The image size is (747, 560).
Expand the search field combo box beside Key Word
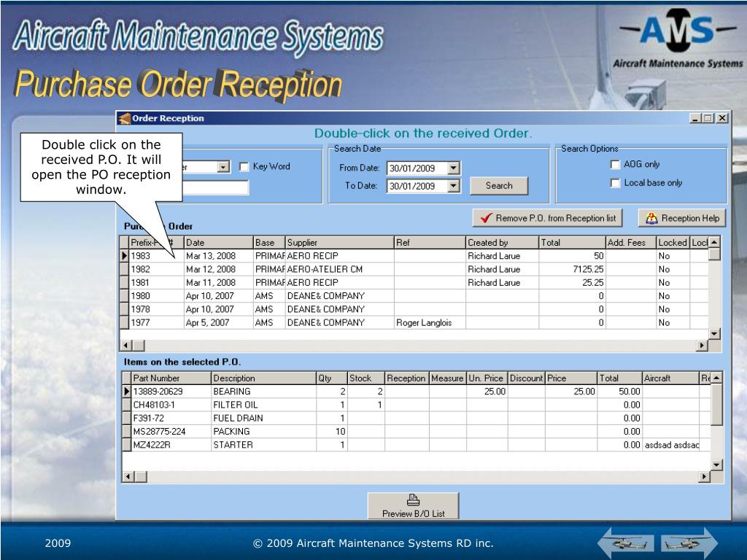point(223,167)
